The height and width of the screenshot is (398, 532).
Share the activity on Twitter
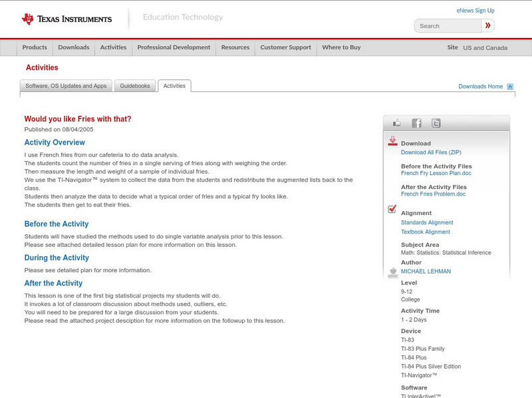tap(436, 123)
